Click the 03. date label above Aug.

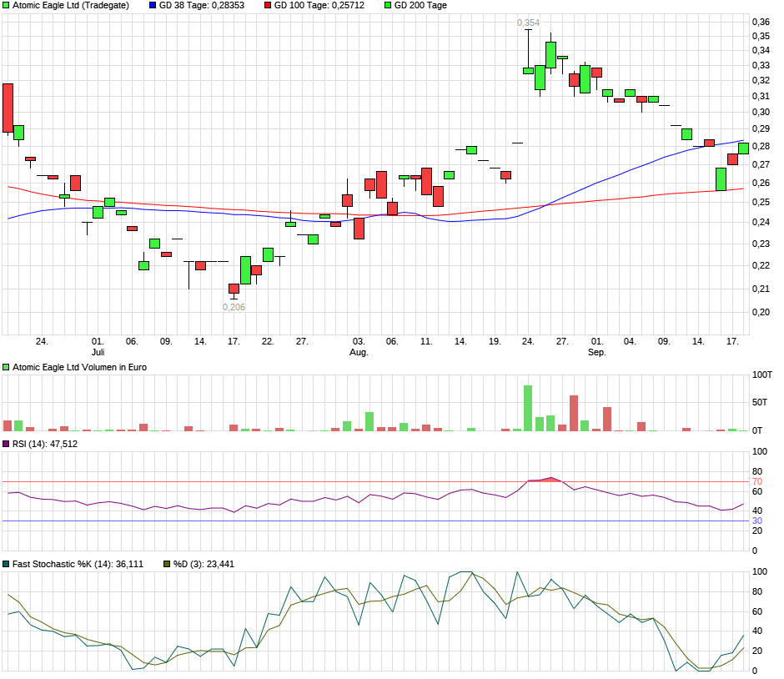[359, 341]
